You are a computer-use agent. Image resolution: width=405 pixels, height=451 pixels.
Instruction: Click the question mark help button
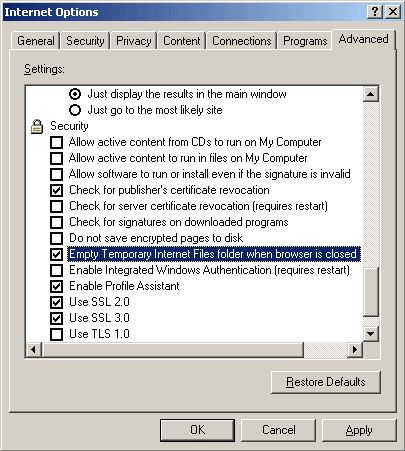click(x=375, y=12)
